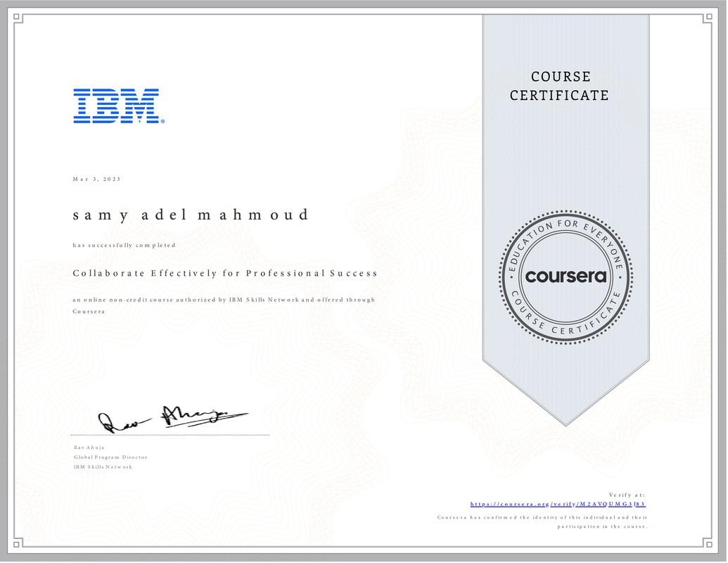Click the Coursera circular seal
This screenshot has height=563, width=728.
pos(566,277)
